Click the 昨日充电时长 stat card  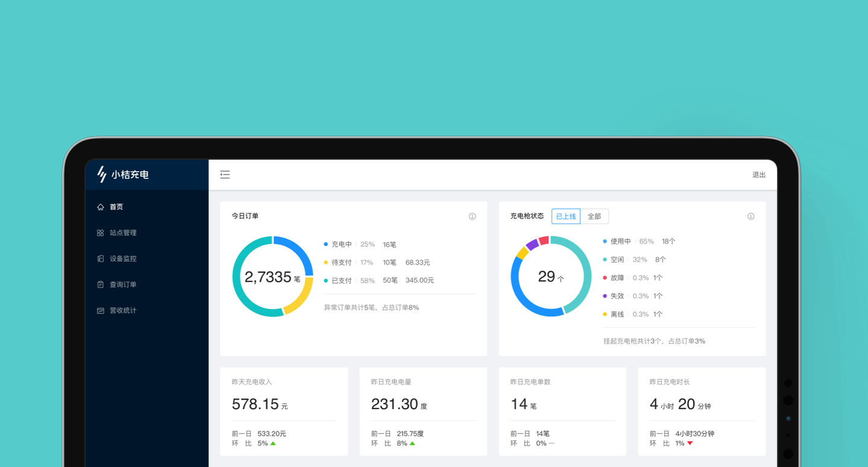702,412
